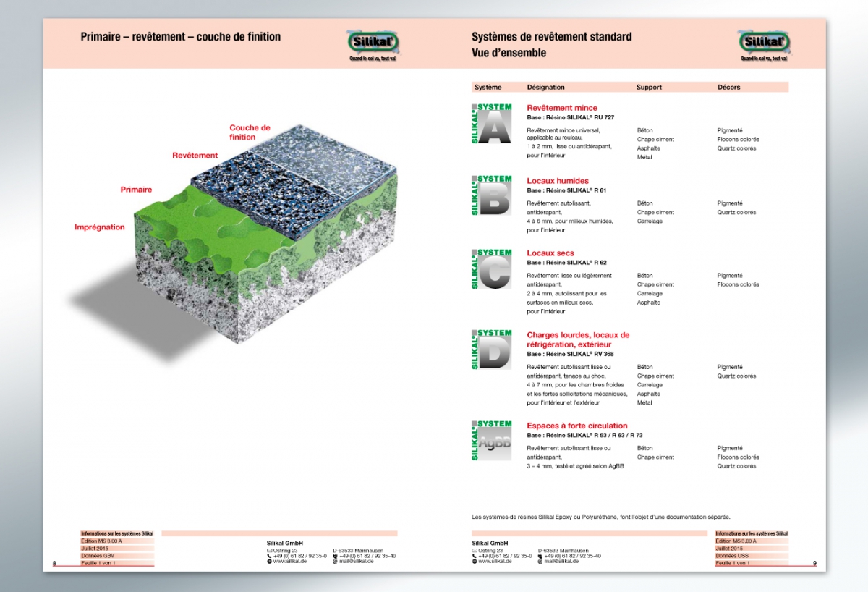The width and height of the screenshot is (868, 592).
Task: Click 'Base : Résine SILIKAL R 61' text
Action: [x=566, y=190]
